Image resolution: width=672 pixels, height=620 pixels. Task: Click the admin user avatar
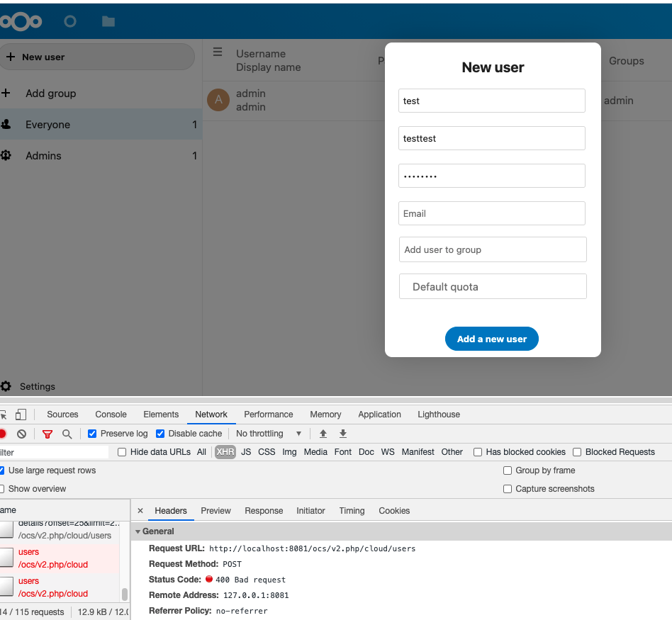click(218, 100)
